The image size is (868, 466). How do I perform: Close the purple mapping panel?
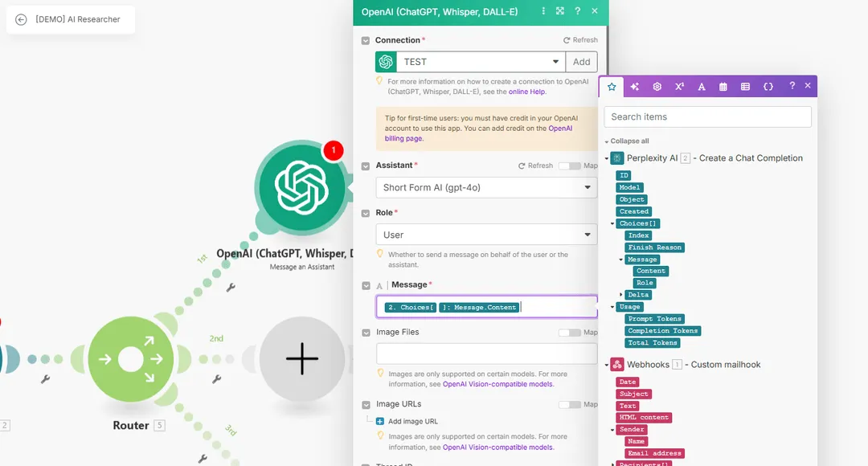pos(808,86)
